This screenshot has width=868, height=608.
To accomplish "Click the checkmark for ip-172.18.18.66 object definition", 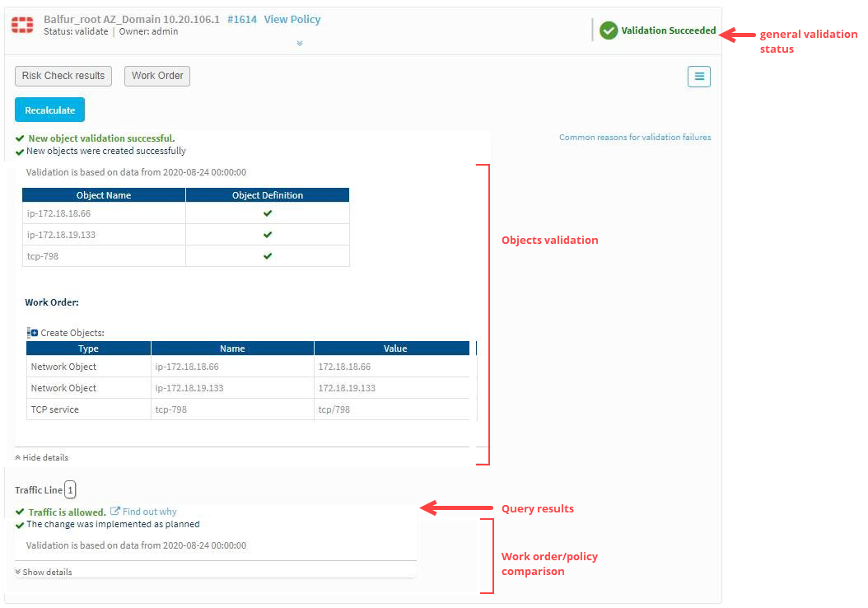I will (x=268, y=213).
